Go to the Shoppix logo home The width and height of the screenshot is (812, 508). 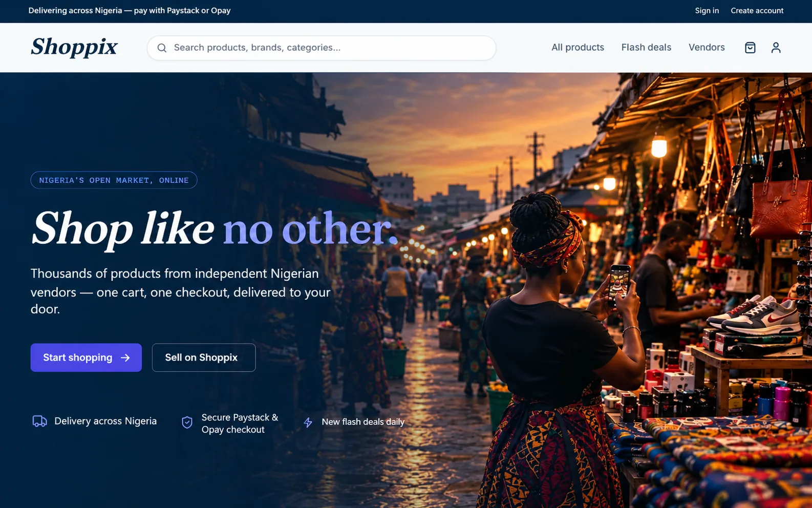click(x=74, y=47)
